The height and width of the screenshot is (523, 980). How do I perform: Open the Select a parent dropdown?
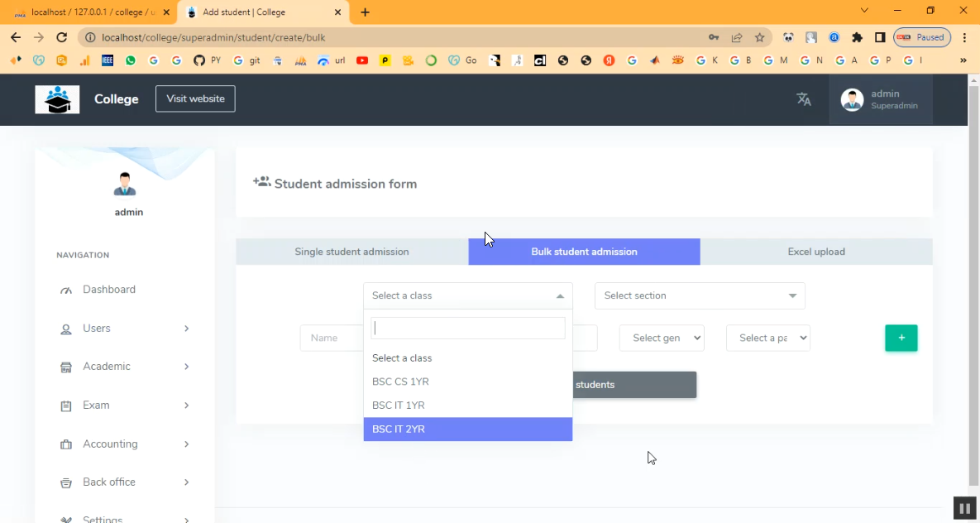coord(768,338)
